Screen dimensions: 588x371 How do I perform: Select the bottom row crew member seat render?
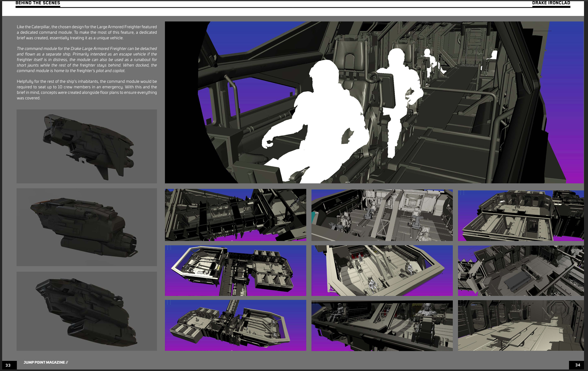click(x=382, y=325)
